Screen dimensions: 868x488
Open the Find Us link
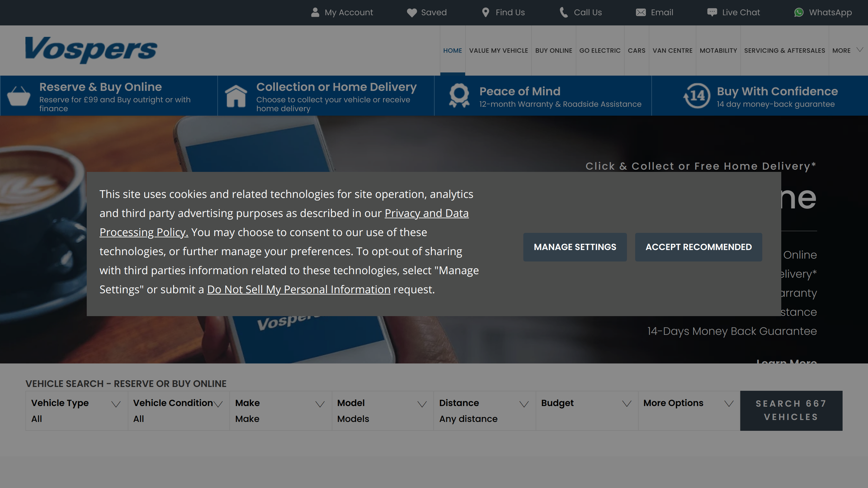point(503,12)
